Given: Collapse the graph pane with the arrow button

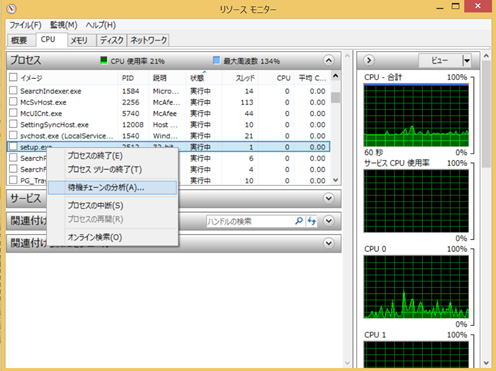Looking at the screenshot, I should (x=369, y=60).
